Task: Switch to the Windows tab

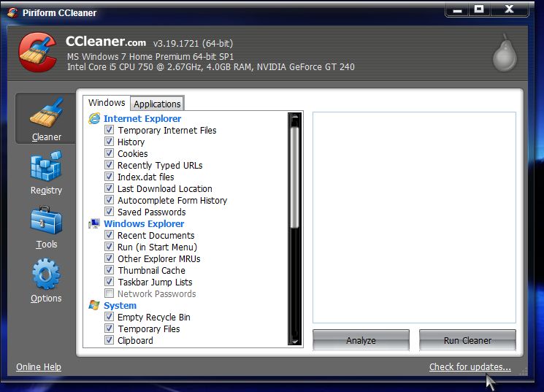Action: tap(107, 103)
